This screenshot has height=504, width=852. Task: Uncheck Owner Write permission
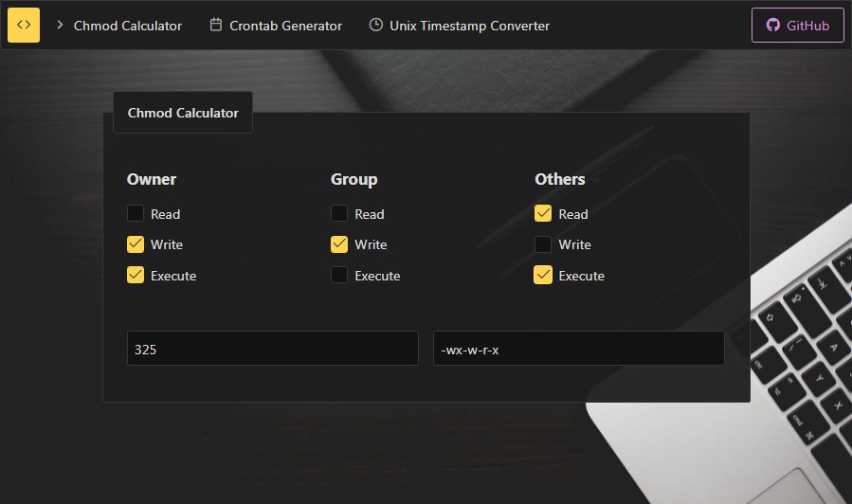pyautogui.click(x=136, y=244)
